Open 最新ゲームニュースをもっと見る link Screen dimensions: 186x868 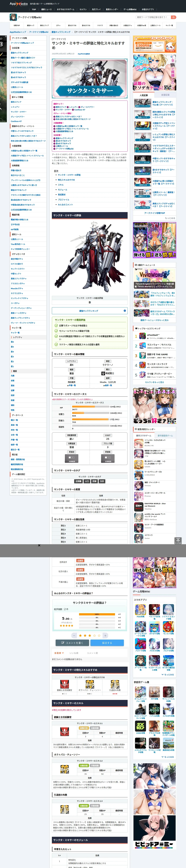tap(155, 320)
